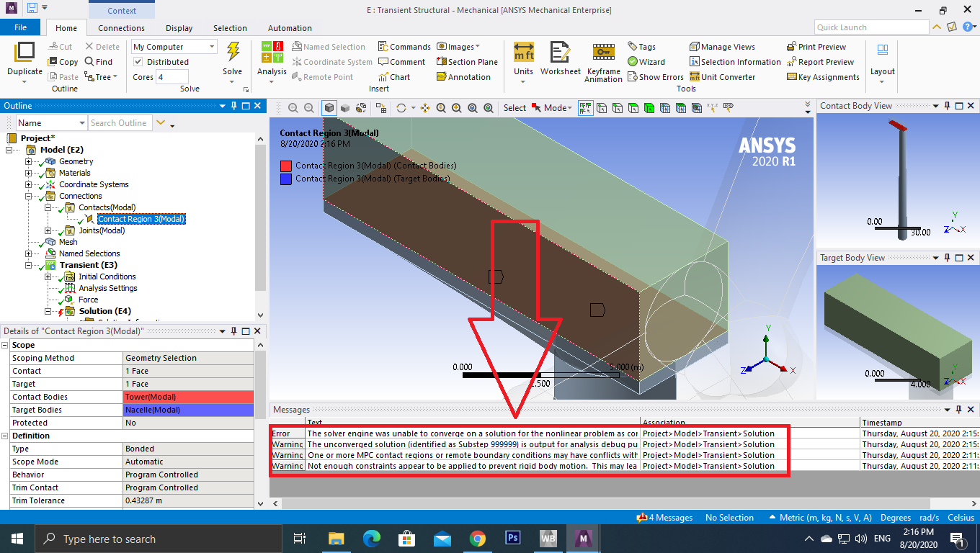
Task: Expand the Geometry tree node
Action: (29, 161)
